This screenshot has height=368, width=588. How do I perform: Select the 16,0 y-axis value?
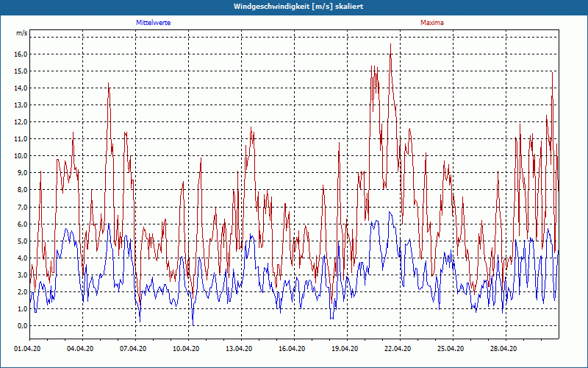click(x=21, y=54)
